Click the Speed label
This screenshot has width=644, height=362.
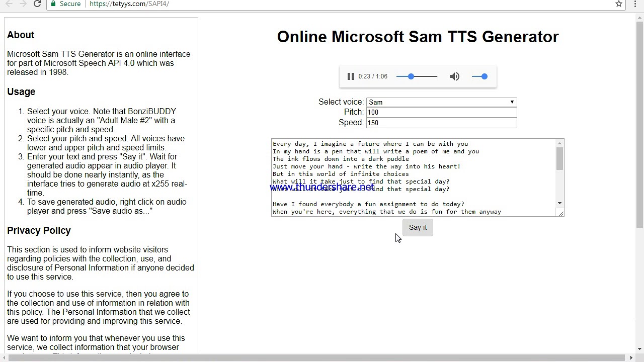click(x=351, y=123)
